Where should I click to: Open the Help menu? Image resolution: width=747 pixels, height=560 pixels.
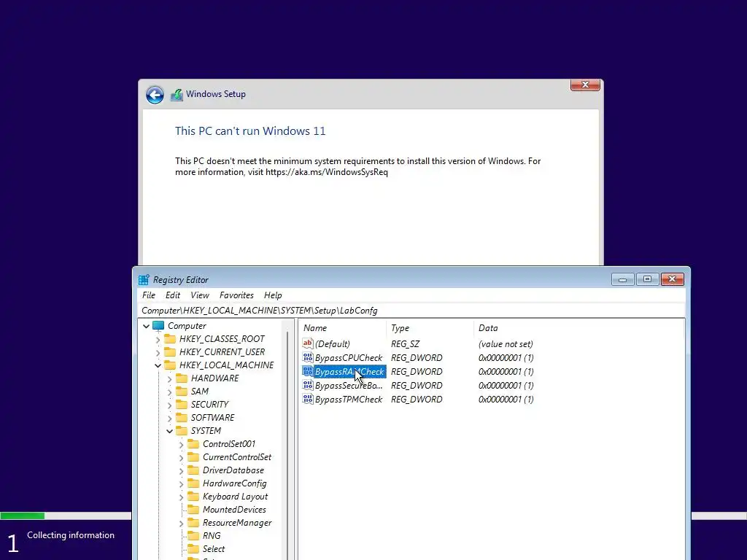pos(273,295)
